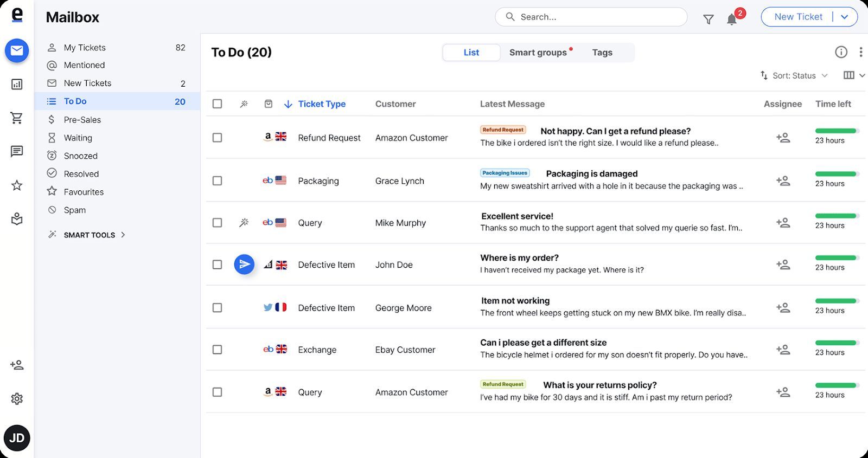Click the Packaging Issues tag

(x=505, y=173)
